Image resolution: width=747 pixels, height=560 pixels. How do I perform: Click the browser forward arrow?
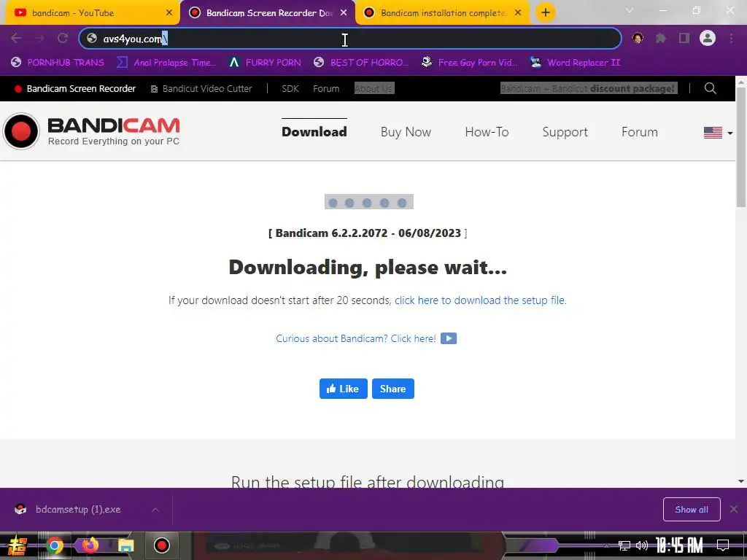click(39, 38)
